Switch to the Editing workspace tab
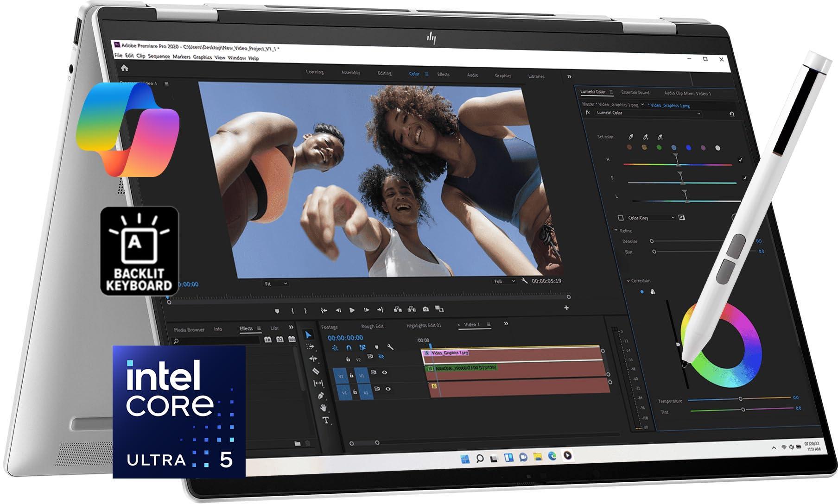838x504 pixels. 384,73
